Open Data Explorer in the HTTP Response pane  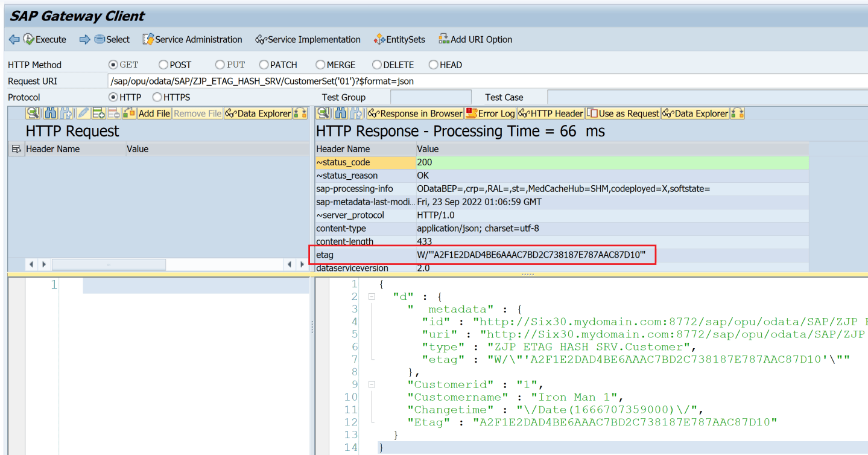[695, 113]
